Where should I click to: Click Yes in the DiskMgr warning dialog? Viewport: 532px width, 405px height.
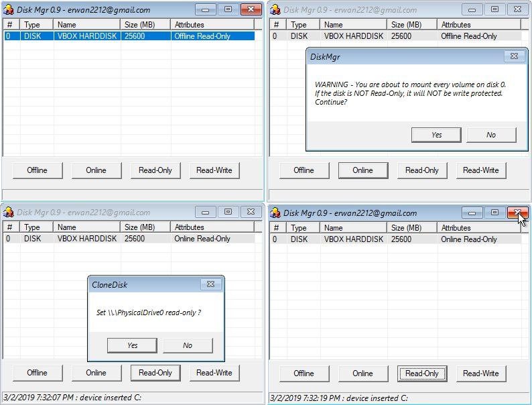pyautogui.click(x=436, y=135)
